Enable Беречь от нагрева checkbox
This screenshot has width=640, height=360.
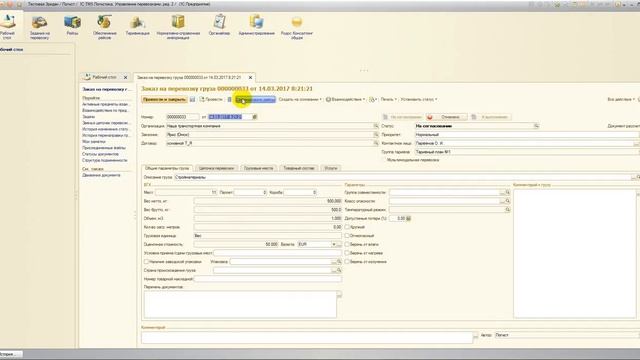tap(347, 253)
